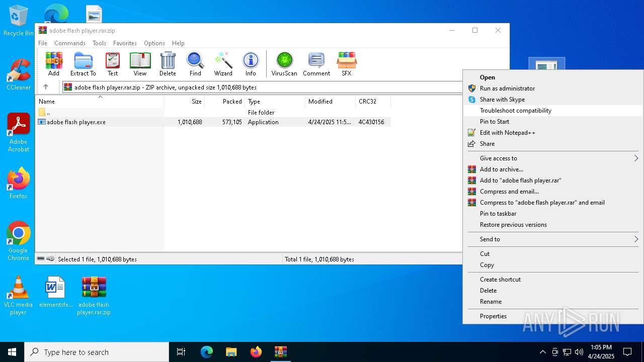The image size is (644, 362).
Task: Choose Edit with Notepad++
Action: click(552, 132)
